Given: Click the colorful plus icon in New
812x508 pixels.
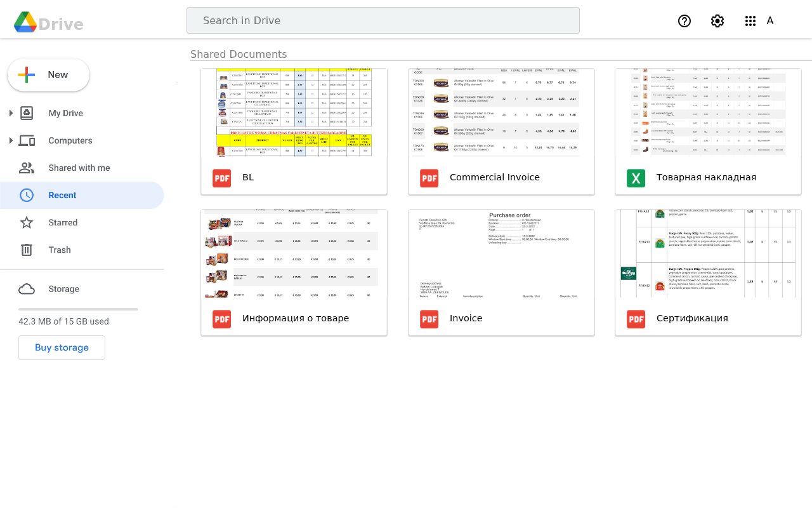Looking at the screenshot, I should pos(27,75).
